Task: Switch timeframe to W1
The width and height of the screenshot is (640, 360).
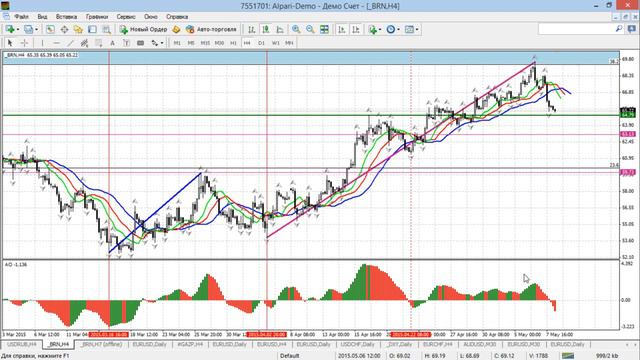Action: (276, 43)
